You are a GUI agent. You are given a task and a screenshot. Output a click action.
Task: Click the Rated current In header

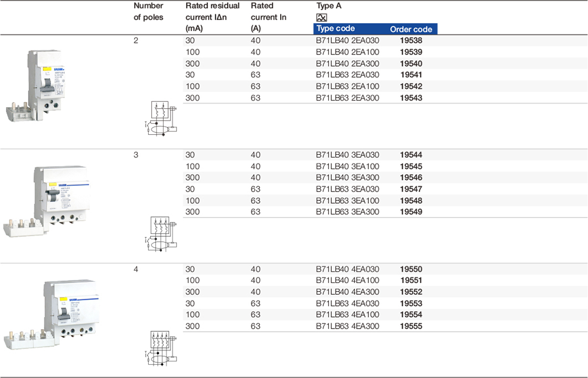point(268,17)
